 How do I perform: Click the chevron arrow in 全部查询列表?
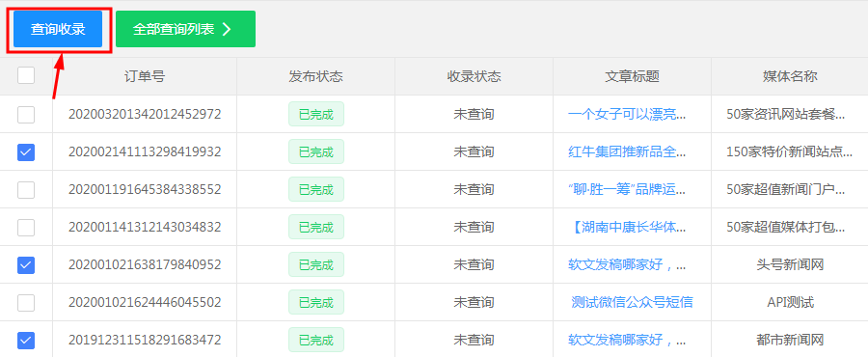click(226, 29)
